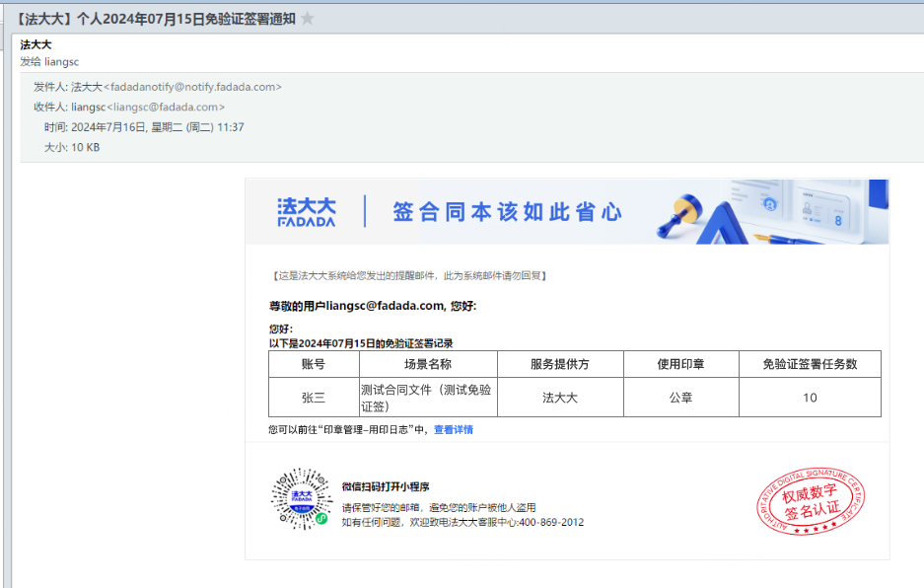Screen dimensions: 924x588
Task: Click sender address fadadanotify@notify.fadada.com
Action: (x=192, y=87)
